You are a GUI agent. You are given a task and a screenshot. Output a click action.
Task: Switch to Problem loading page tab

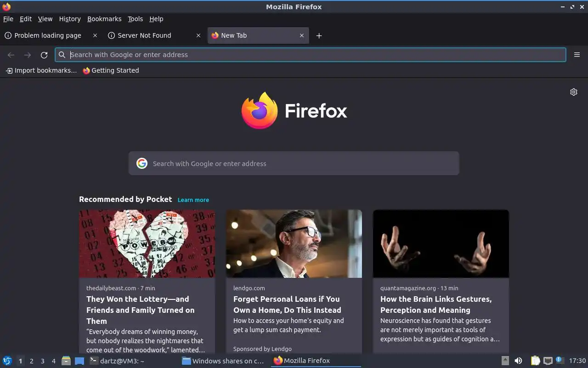pyautogui.click(x=47, y=35)
